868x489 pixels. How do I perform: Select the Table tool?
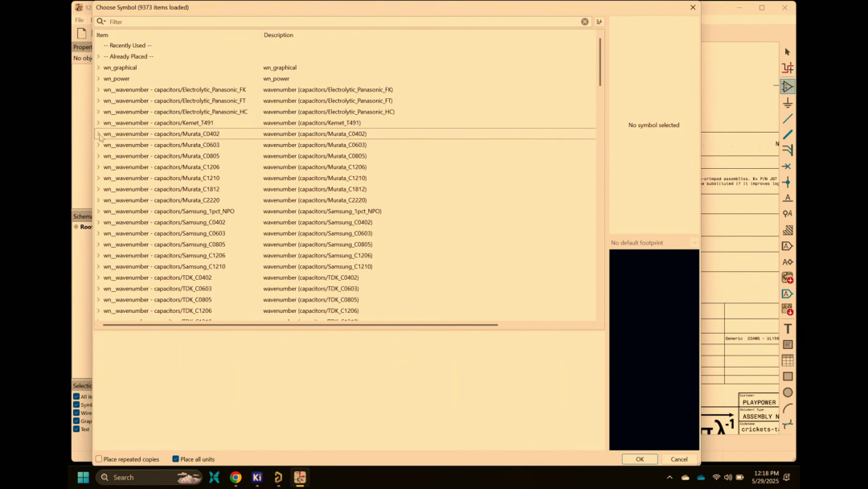[x=787, y=360]
